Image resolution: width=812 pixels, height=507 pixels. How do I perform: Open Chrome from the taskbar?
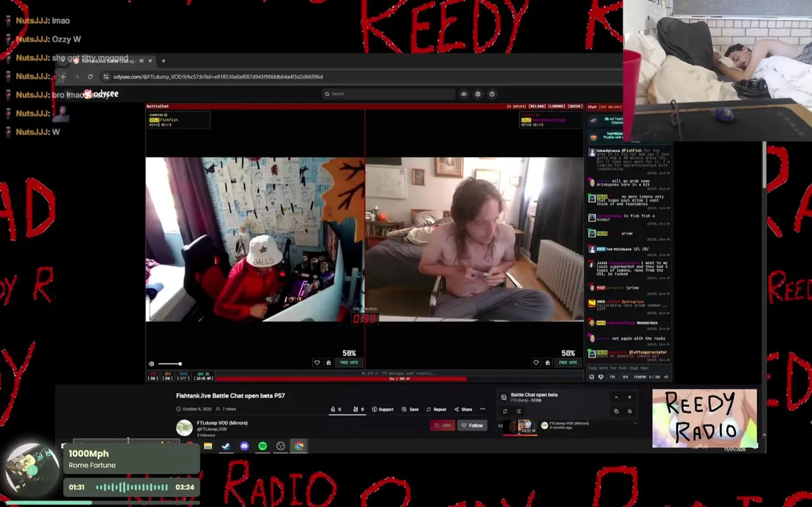(x=299, y=446)
